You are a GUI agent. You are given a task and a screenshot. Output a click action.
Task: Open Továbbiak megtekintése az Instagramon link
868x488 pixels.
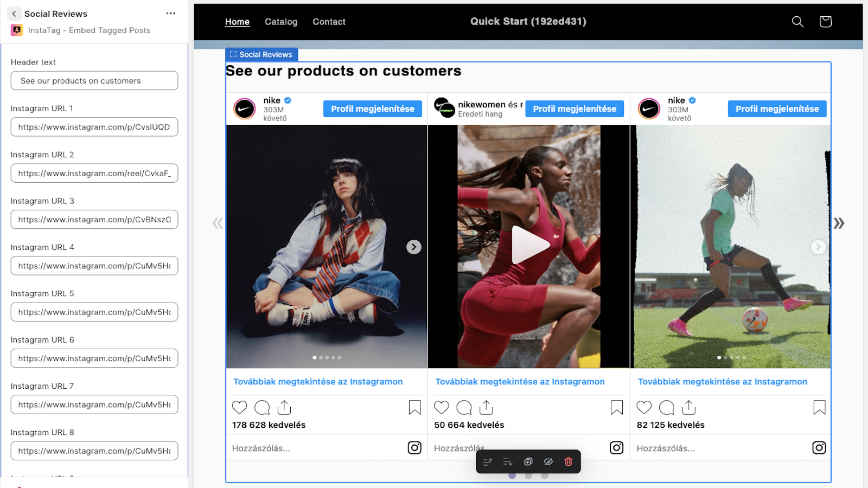(x=317, y=382)
